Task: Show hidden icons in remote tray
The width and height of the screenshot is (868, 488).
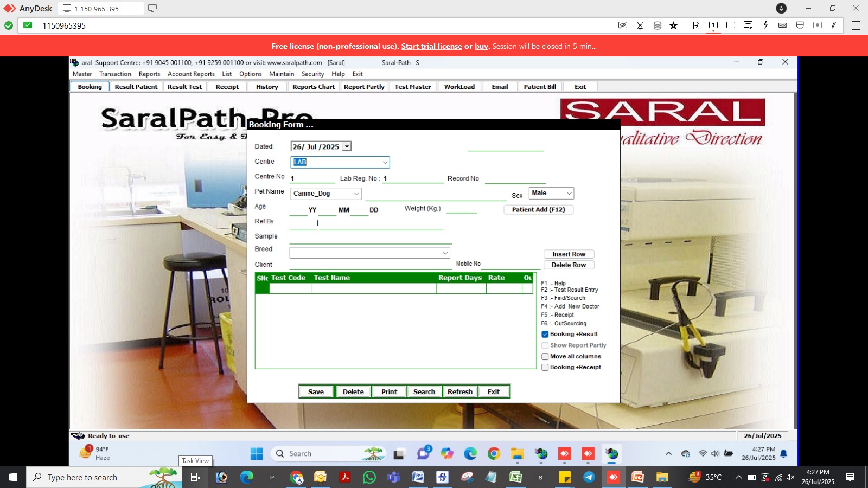Action: (668, 454)
